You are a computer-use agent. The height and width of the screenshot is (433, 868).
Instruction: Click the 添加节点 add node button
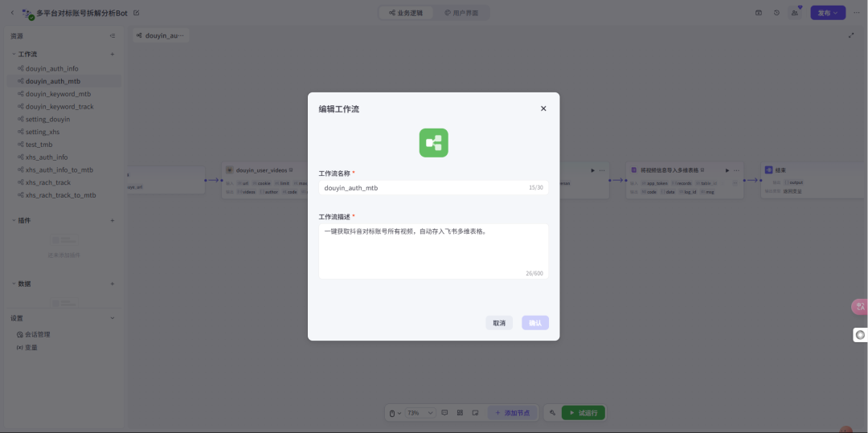pyautogui.click(x=513, y=413)
